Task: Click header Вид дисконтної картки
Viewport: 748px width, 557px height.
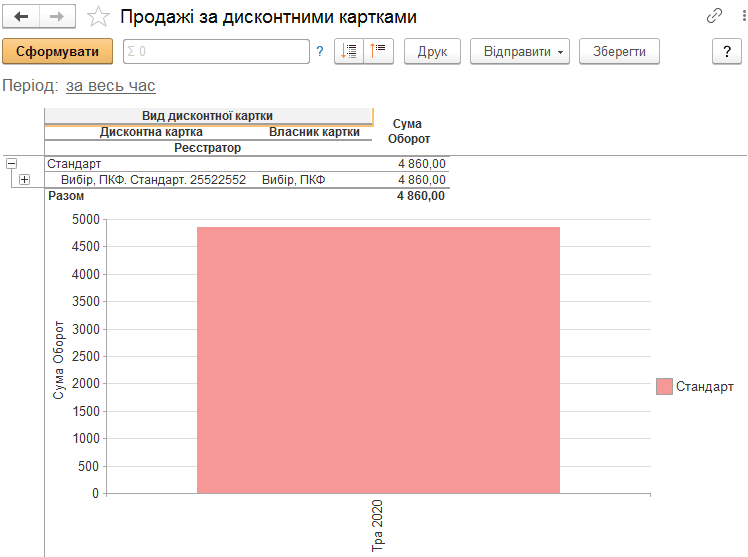Action: [208, 116]
